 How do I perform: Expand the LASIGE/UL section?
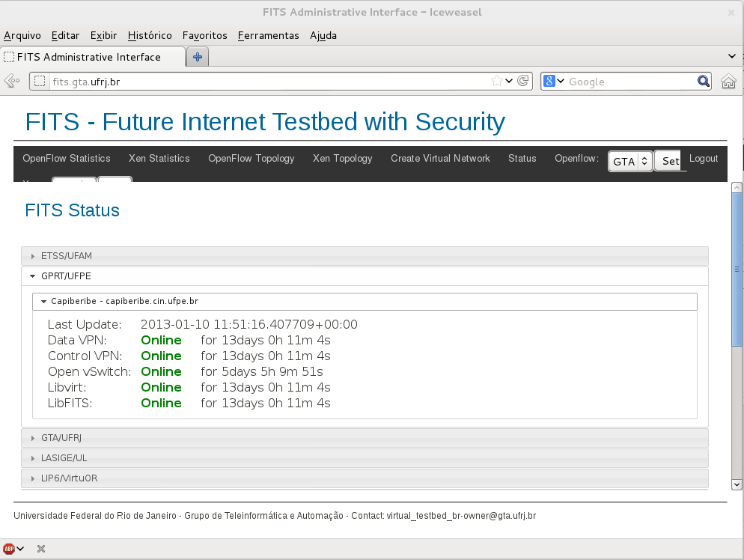point(64,458)
